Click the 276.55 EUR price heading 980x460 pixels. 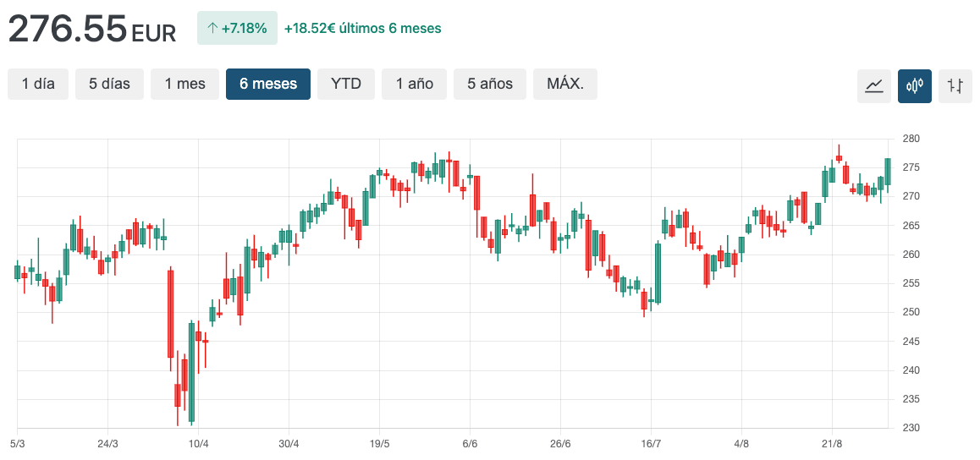pos(91,29)
